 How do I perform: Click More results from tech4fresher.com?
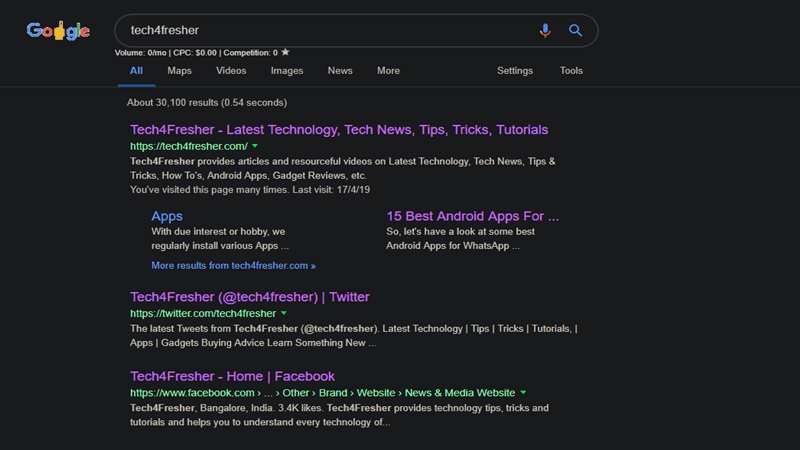coord(233,265)
